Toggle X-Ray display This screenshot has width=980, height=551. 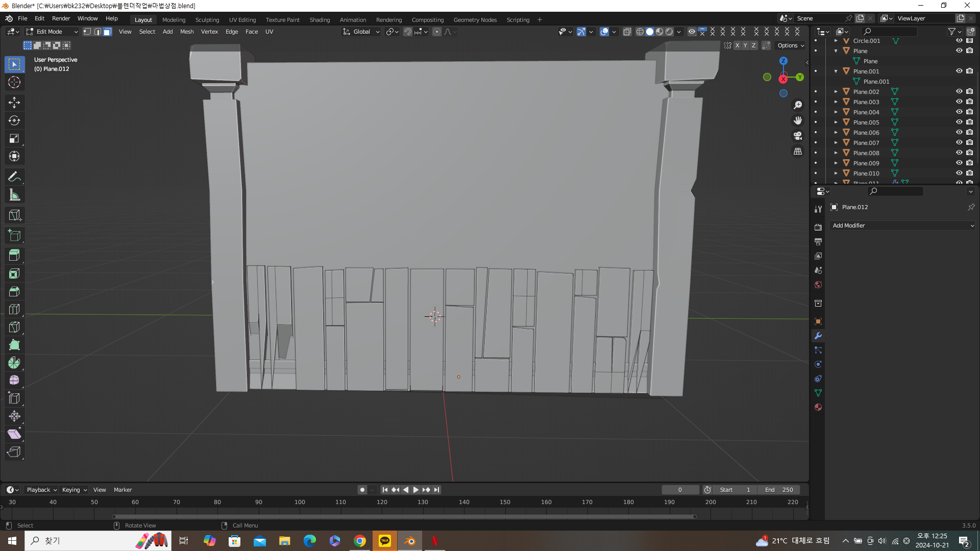point(627,32)
